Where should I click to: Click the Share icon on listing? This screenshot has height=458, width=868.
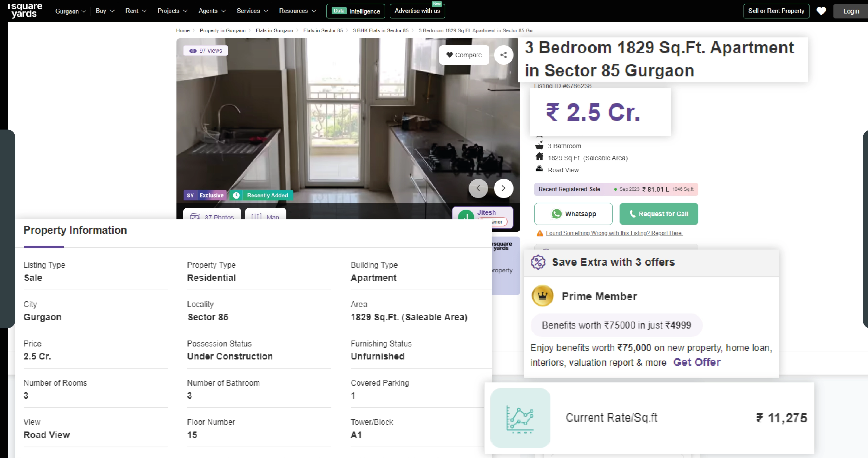tap(503, 55)
